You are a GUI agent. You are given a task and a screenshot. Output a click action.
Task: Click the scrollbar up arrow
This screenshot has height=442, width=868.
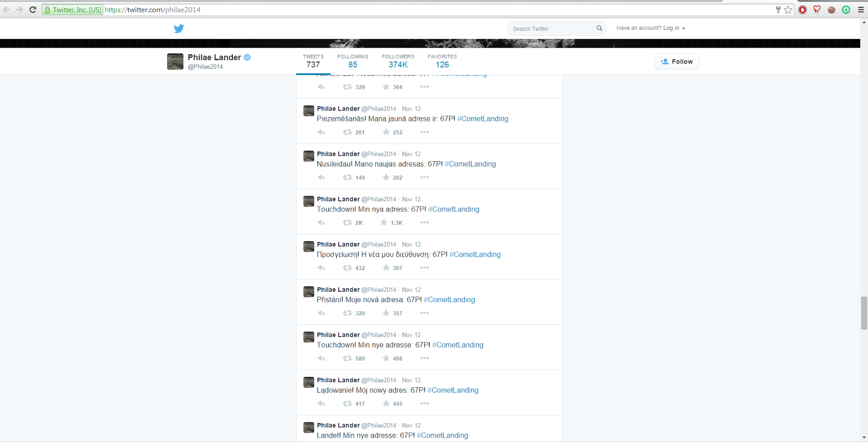(x=864, y=22)
